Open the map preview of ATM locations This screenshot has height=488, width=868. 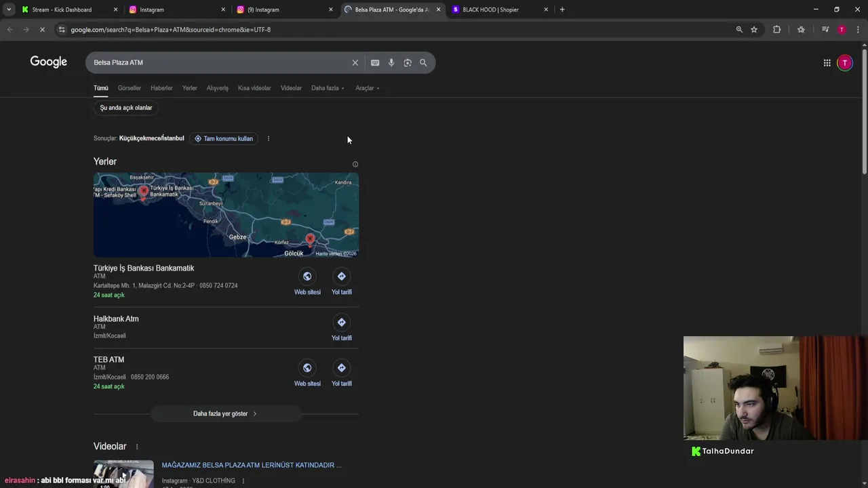(226, 215)
